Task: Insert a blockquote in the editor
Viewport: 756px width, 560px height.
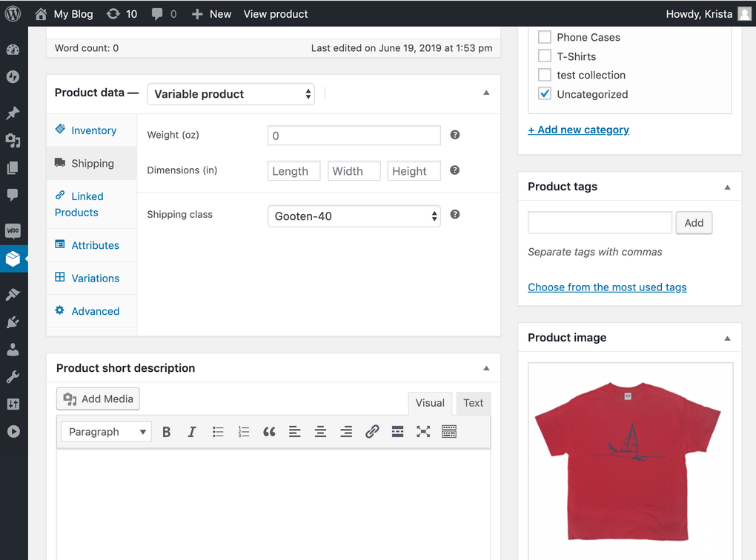Action: tap(269, 432)
